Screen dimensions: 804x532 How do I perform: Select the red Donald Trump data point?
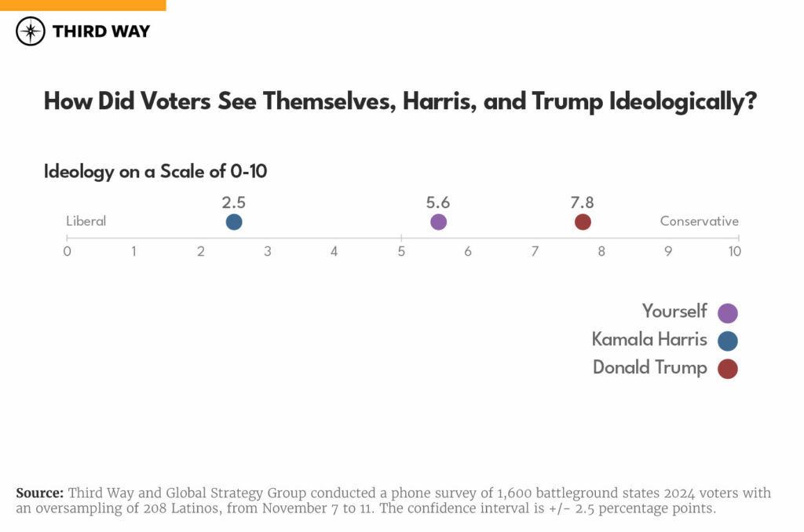pyautogui.click(x=583, y=222)
